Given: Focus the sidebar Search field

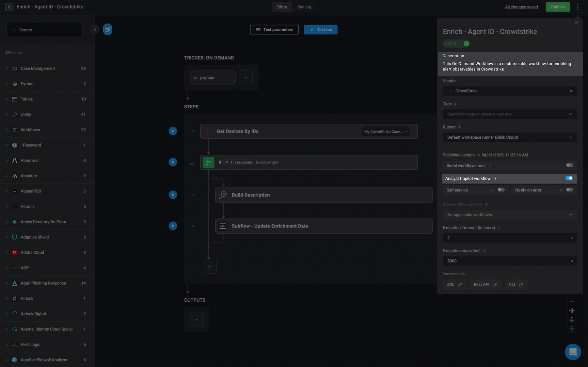Looking at the screenshot, I should click(x=45, y=30).
